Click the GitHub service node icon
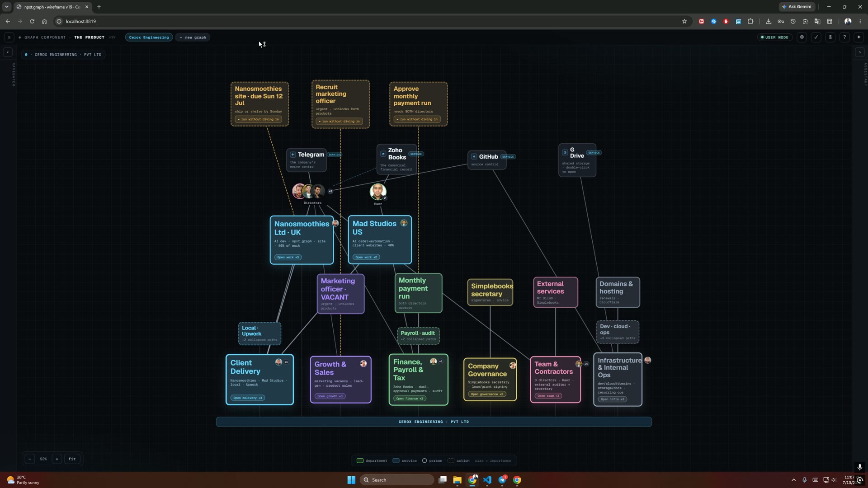Screen dimensions: 868x488 click(x=474, y=157)
